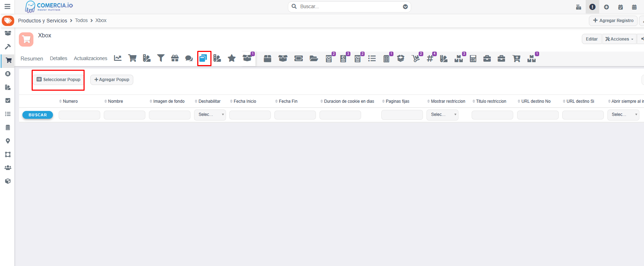Screen dimensions: 644x266
Task: Click the URL destino No filter input
Action: (x=538, y=115)
